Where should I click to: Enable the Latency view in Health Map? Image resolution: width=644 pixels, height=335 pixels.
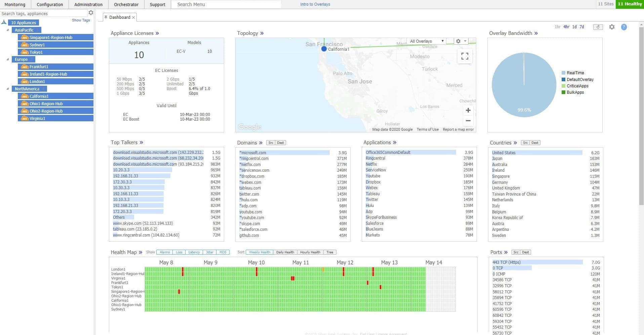(x=194, y=252)
